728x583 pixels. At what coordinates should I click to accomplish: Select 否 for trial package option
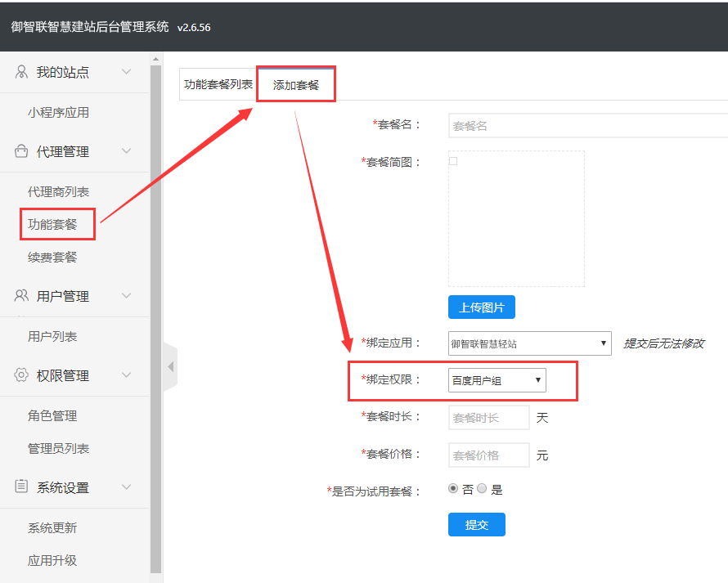click(x=453, y=489)
